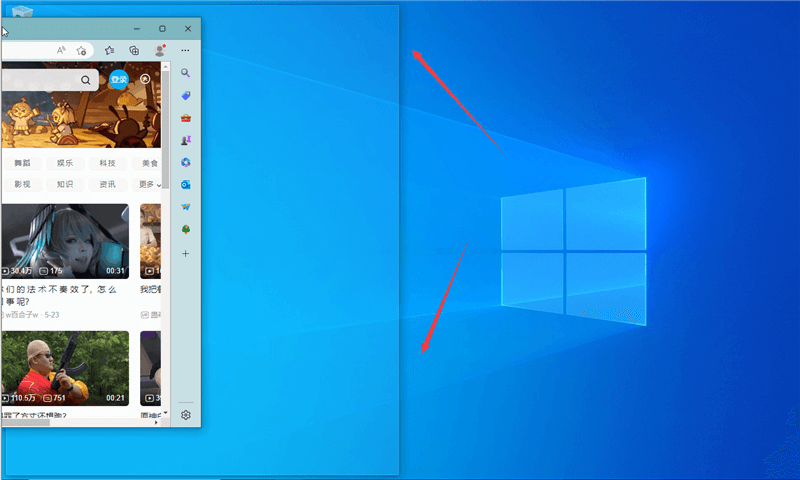Screen dimensions: 800x480
Task: Click the blue 登录 login button
Action: coord(119,79)
